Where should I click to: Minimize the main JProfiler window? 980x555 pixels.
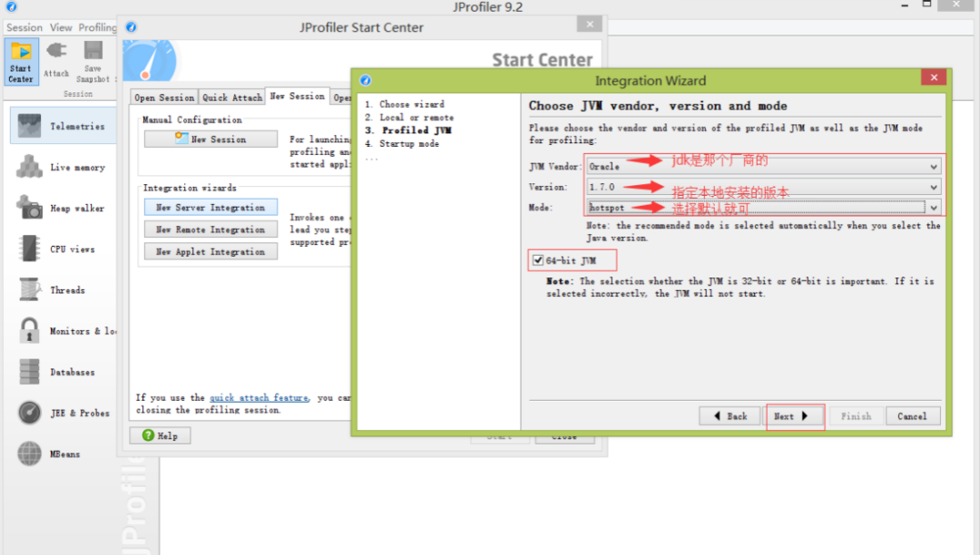click(x=905, y=5)
